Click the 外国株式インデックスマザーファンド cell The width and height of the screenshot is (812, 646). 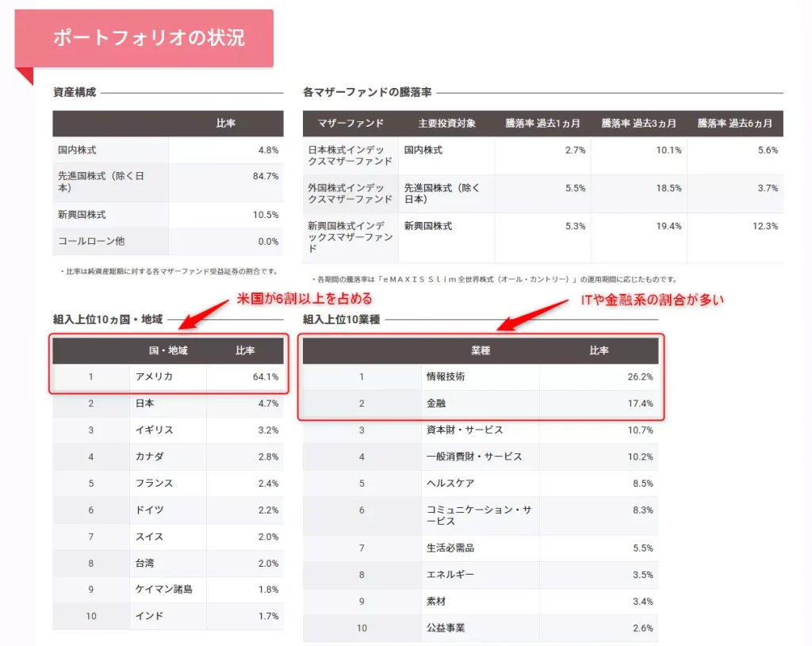350,193
